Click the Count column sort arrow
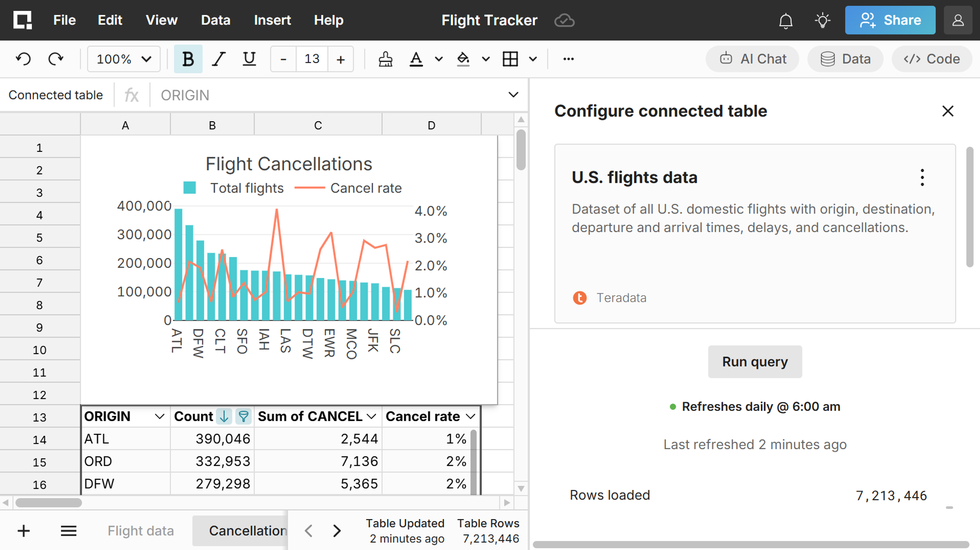This screenshot has width=980, height=550. (224, 416)
